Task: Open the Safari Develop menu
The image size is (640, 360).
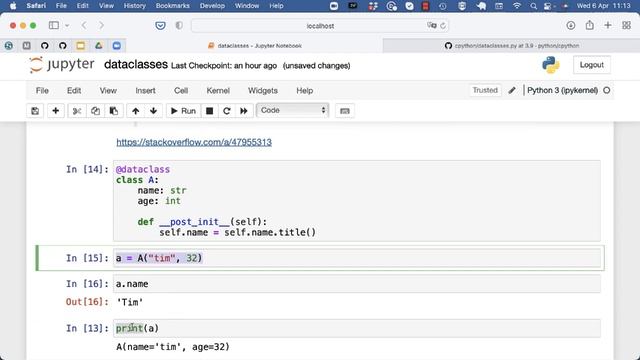Action: tap(212, 6)
